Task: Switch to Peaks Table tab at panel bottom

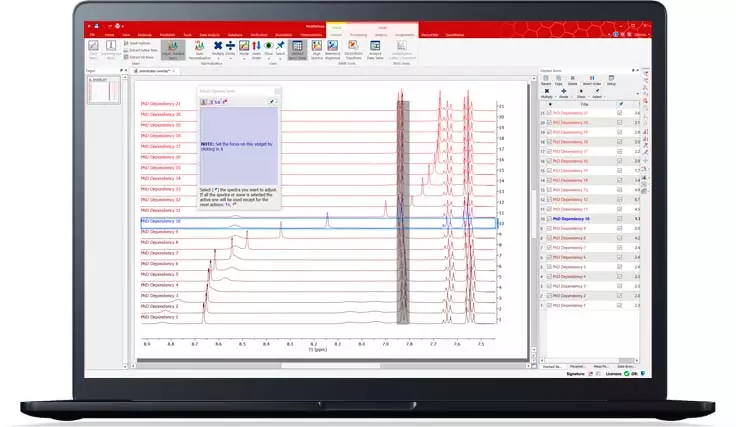Action: [601, 366]
